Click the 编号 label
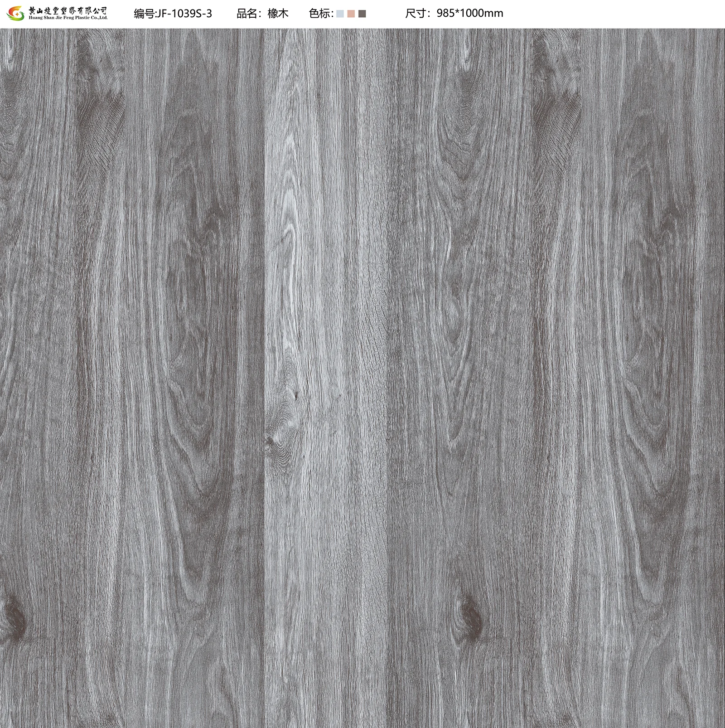 pos(144,14)
